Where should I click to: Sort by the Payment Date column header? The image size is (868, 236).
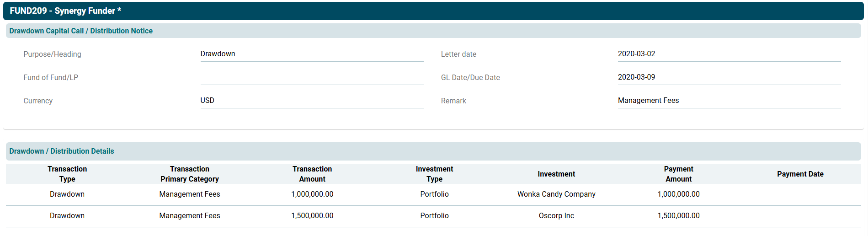pos(800,174)
